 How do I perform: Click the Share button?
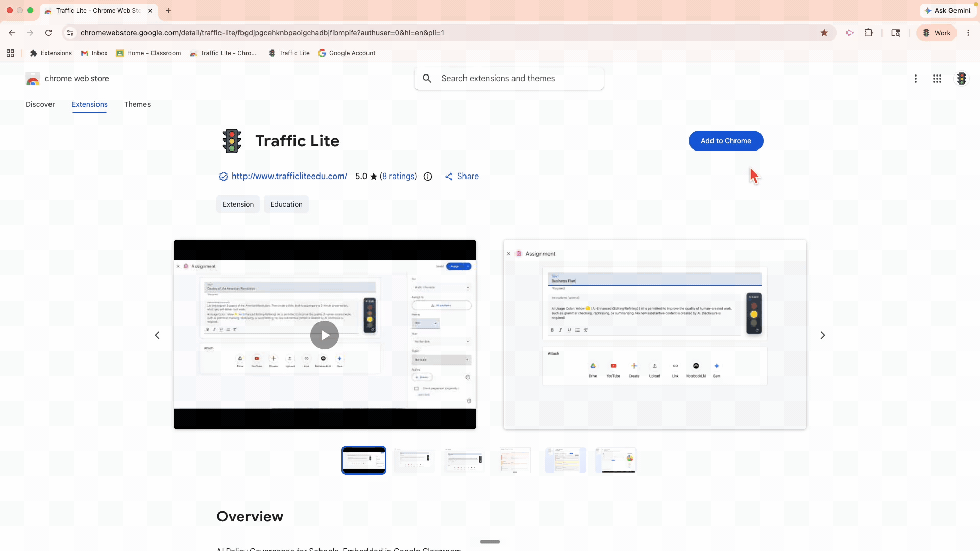[462, 176]
